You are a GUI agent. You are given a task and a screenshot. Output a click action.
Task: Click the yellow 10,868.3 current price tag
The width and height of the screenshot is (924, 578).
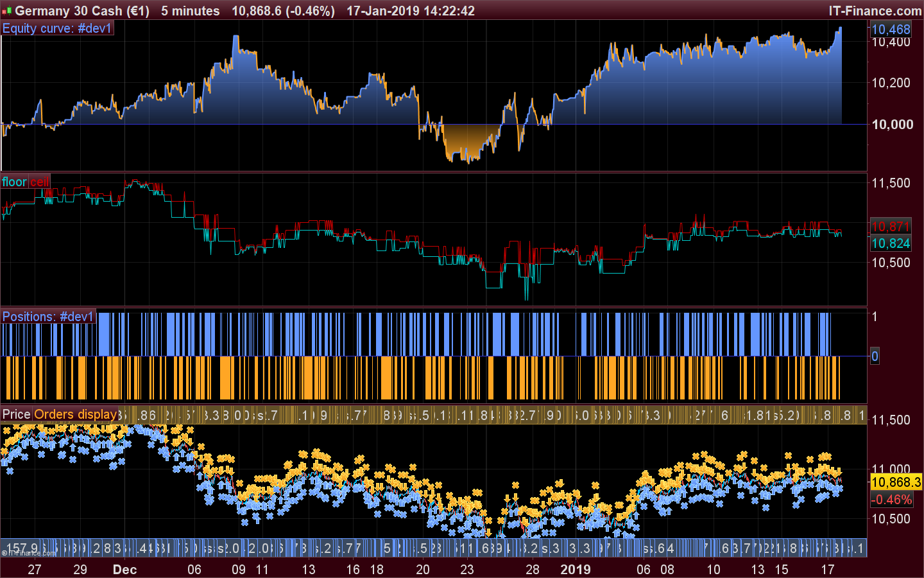896,482
